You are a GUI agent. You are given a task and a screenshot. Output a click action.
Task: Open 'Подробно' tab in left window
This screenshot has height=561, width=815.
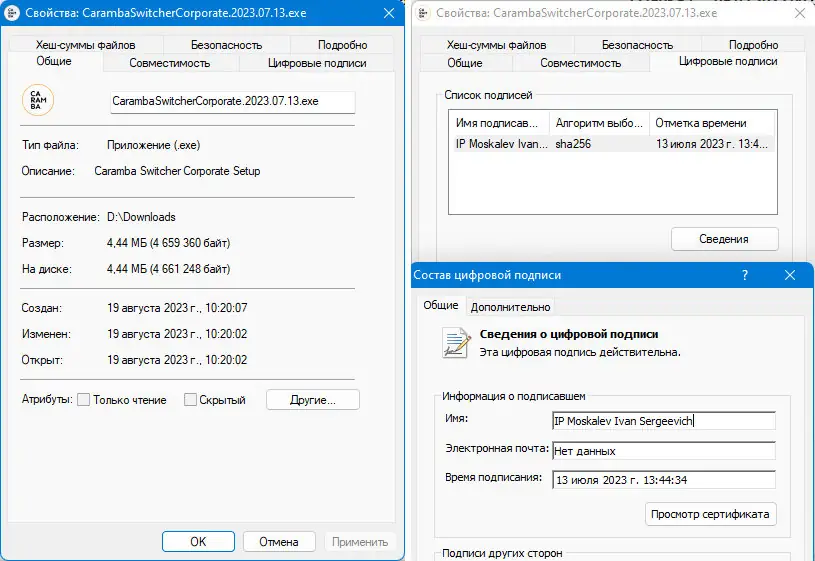coord(343,45)
